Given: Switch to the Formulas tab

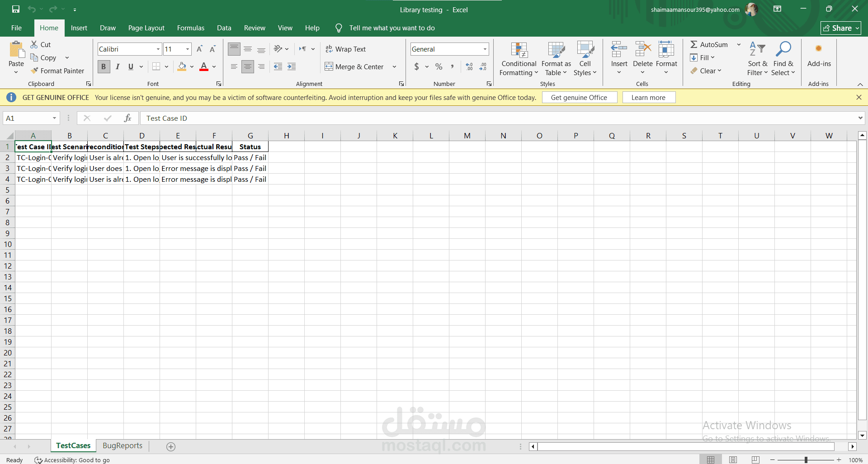Looking at the screenshot, I should point(190,28).
